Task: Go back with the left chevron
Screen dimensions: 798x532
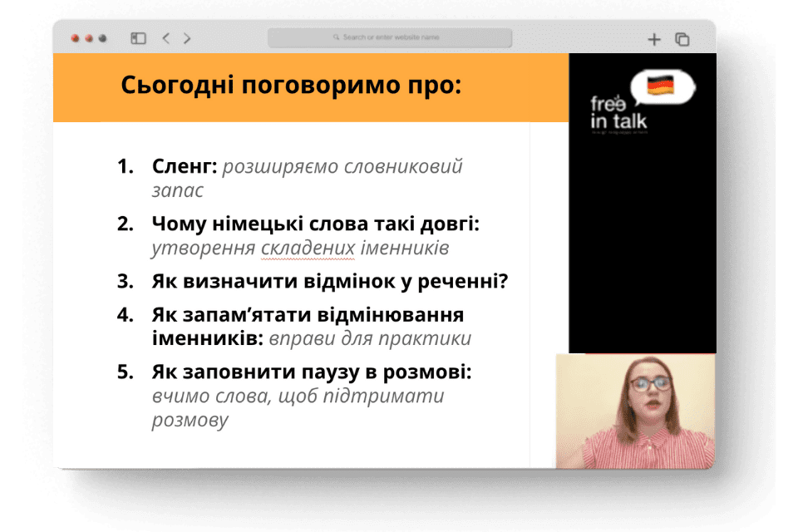Action: click(x=166, y=38)
